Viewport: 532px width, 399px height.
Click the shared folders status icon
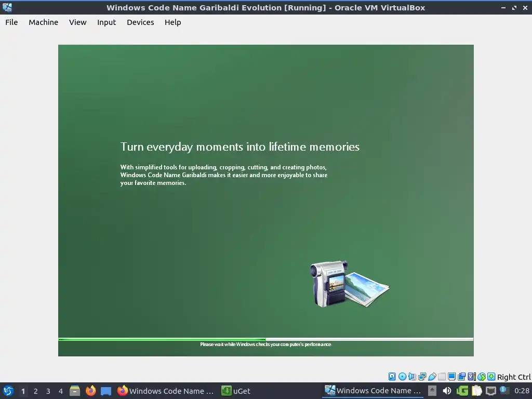[x=442, y=376]
